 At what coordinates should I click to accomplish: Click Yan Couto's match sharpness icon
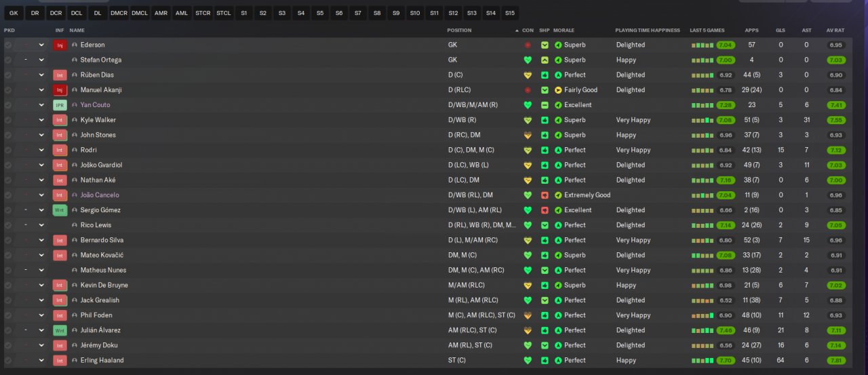click(545, 105)
